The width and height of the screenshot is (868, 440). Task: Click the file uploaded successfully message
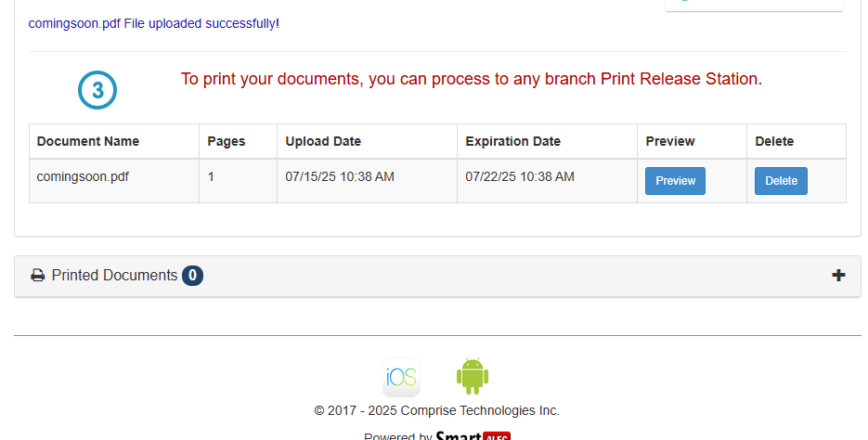pyautogui.click(x=154, y=23)
